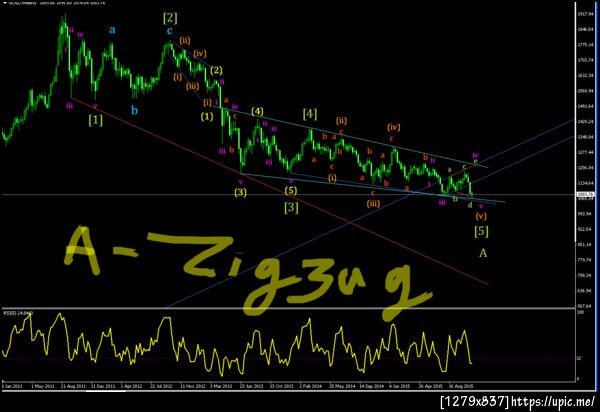Click the 1917.94 price axis label
This screenshot has width=600, height=412.
tap(585, 14)
